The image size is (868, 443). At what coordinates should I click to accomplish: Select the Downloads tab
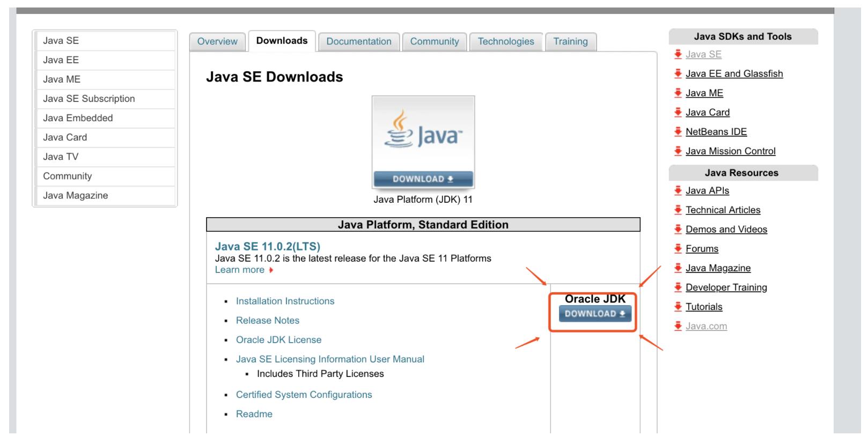pos(282,41)
